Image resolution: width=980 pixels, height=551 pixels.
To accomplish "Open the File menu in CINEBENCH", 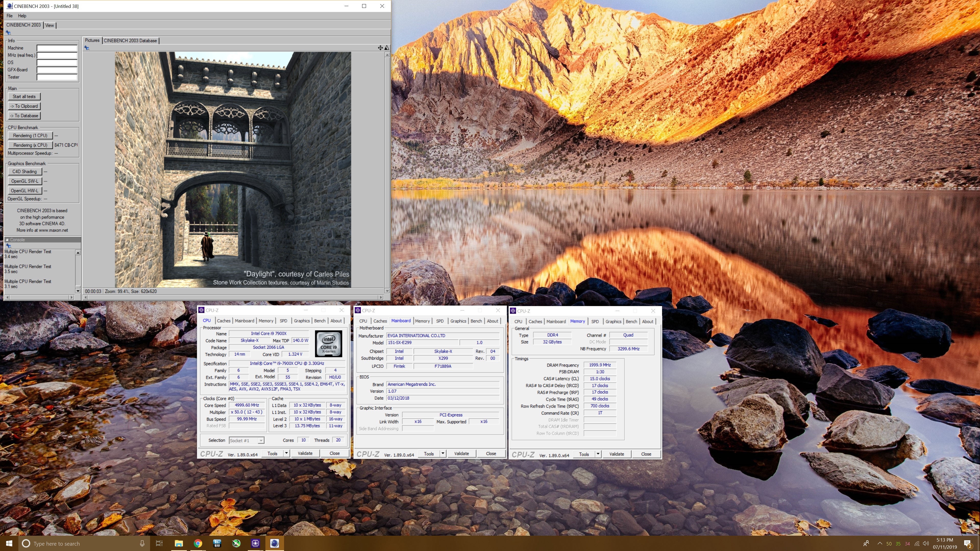I will tap(9, 16).
